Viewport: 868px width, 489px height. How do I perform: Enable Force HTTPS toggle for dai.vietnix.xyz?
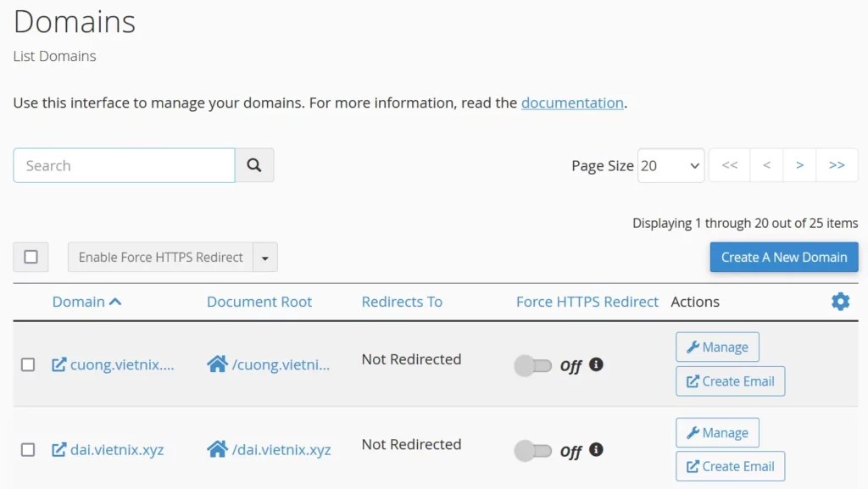(533, 451)
